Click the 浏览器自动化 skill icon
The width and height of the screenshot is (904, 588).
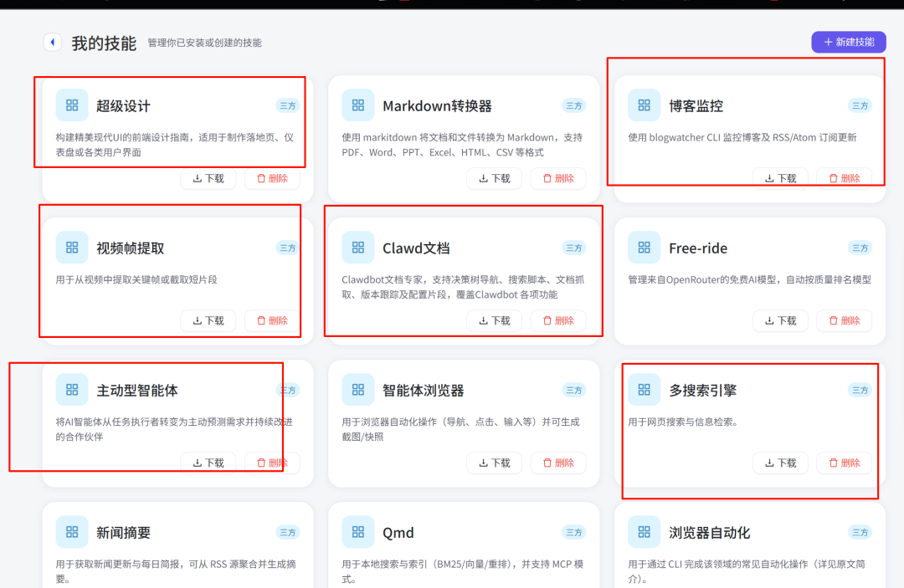coord(644,531)
